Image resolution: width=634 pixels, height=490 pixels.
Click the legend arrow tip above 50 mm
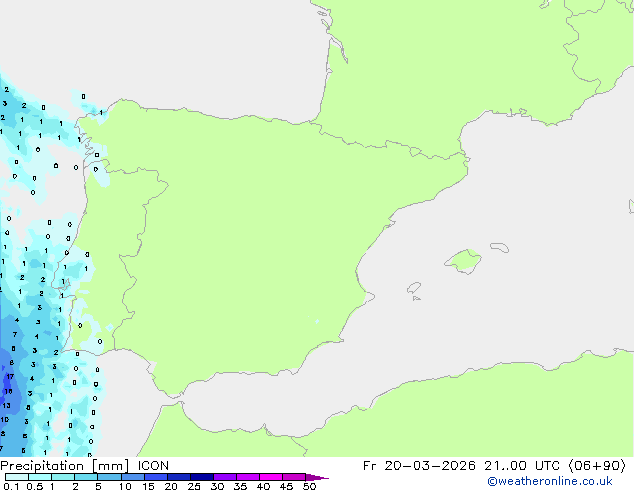pos(317,478)
